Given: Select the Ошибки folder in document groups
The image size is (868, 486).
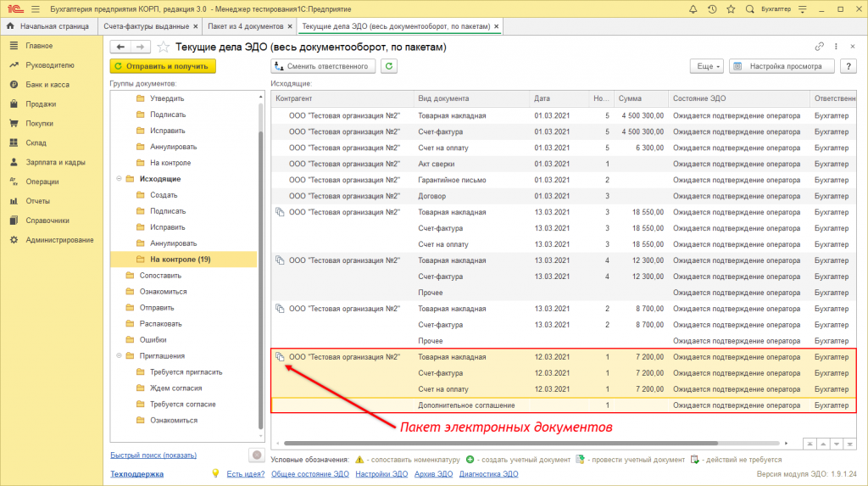Looking at the screenshot, I should [x=152, y=340].
